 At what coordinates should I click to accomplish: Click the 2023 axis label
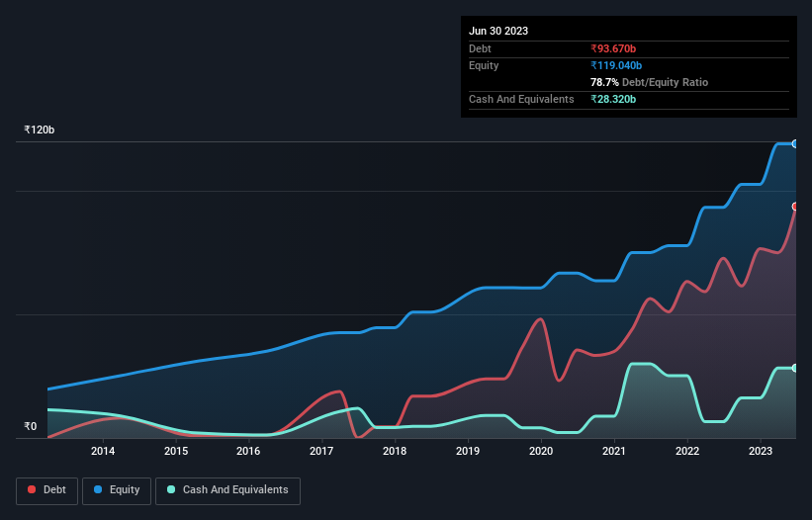pyautogui.click(x=761, y=451)
